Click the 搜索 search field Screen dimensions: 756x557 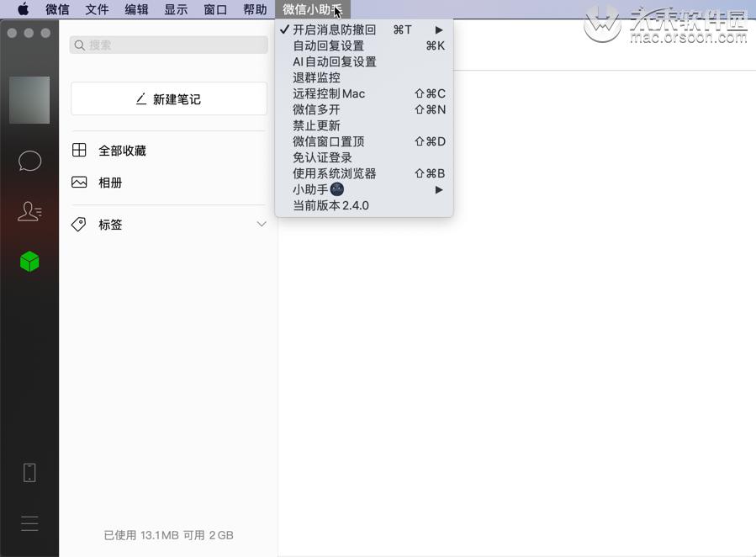coord(168,45)
